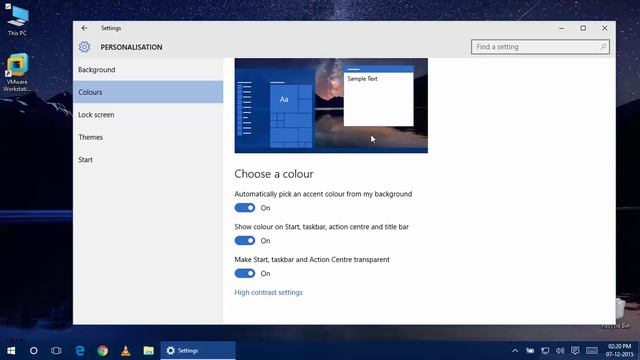The height and width of the screenshot is (360, 640).
Task: Open the touch keyboard tray icon
Action: (592, 351)
